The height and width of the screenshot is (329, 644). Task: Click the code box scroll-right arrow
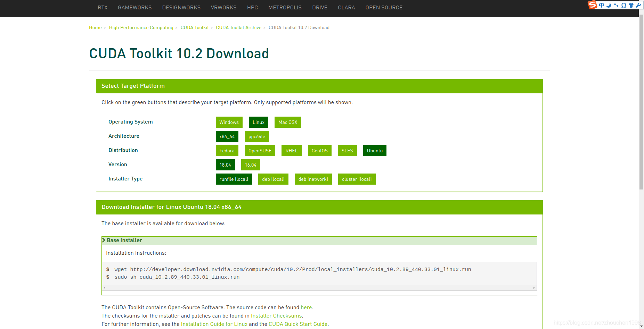click(534, 288)
